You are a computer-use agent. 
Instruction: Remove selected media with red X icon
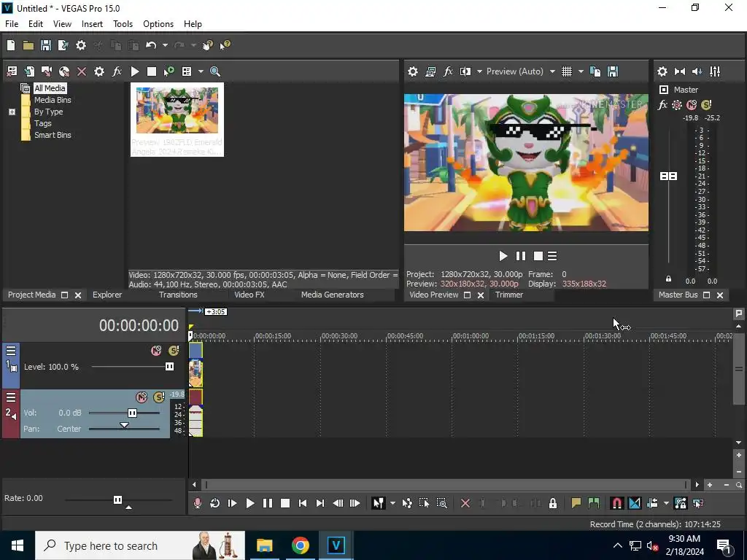(82, 71)
